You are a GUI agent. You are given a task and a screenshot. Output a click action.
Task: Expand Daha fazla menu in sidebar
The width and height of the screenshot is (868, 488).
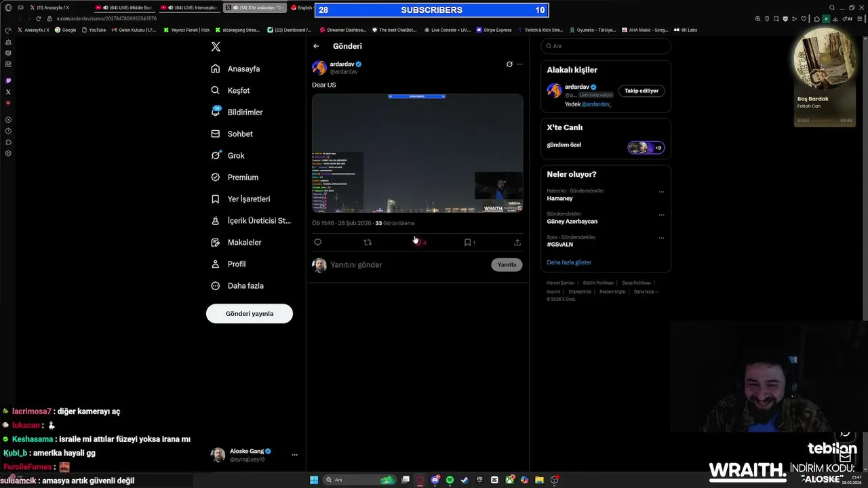point(238,285)
